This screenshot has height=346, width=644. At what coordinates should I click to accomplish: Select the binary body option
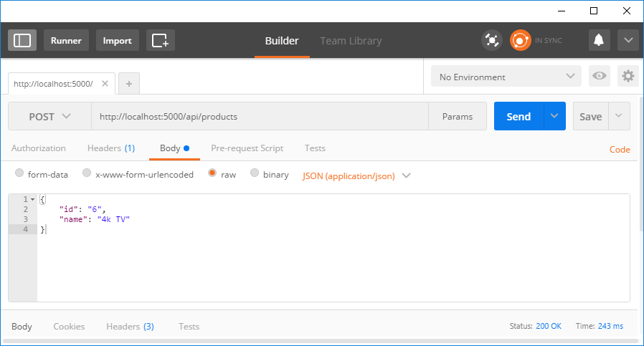[x=255, y=174]
